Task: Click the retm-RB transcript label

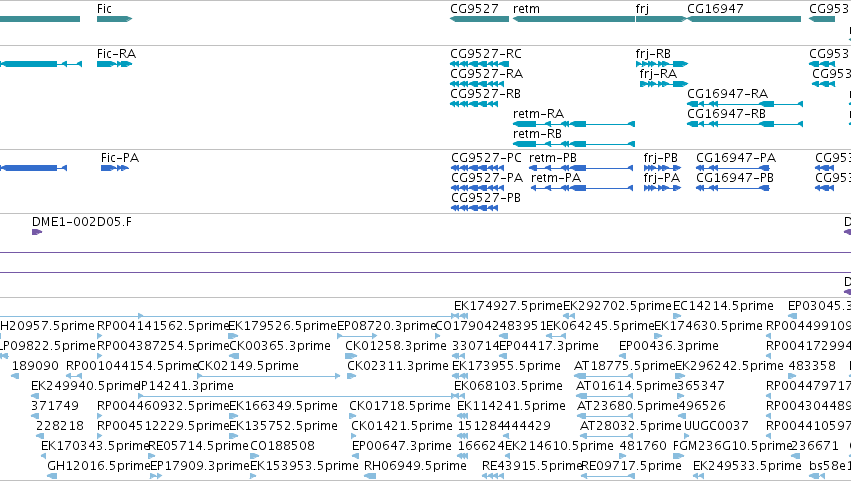Action: click(538, 134)
